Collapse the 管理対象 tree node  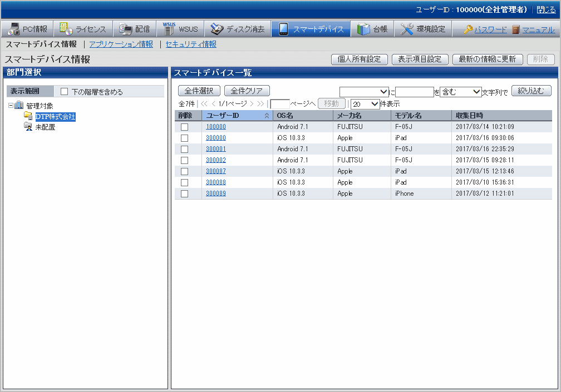(11, 106)
